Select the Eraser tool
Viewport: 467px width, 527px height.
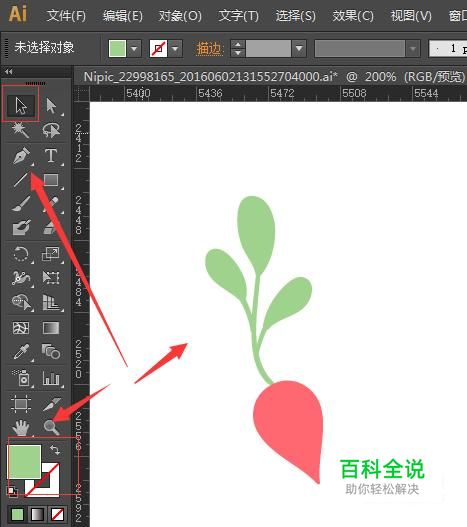[51, 228]
